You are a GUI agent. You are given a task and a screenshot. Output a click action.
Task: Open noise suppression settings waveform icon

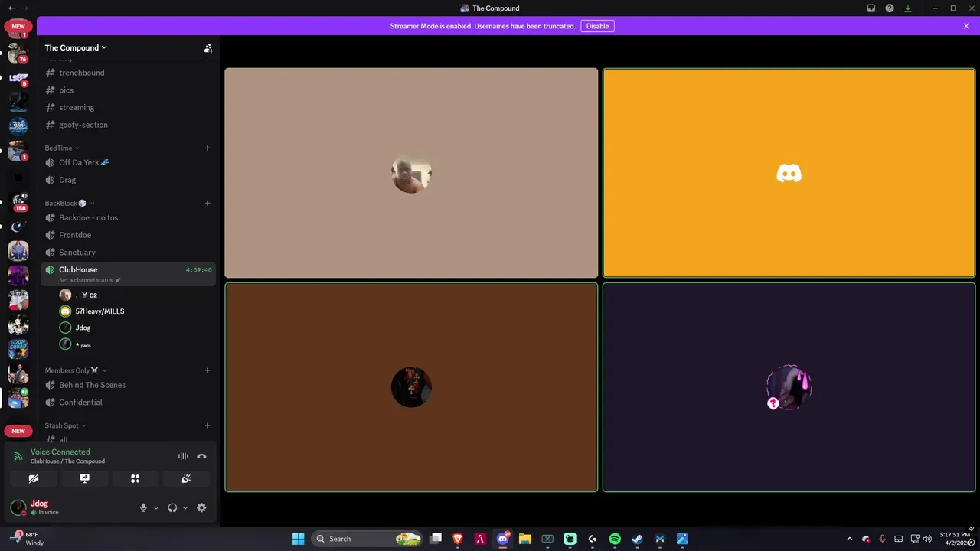click(183, 456)
